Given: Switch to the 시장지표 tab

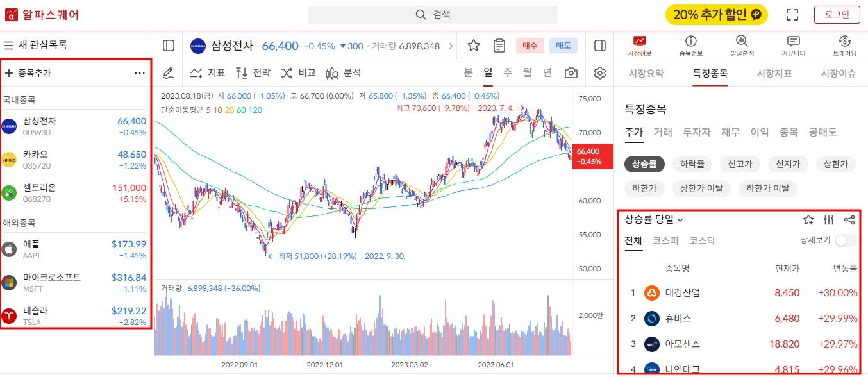Looking at the screenshot, I should [x=774, y=73].
